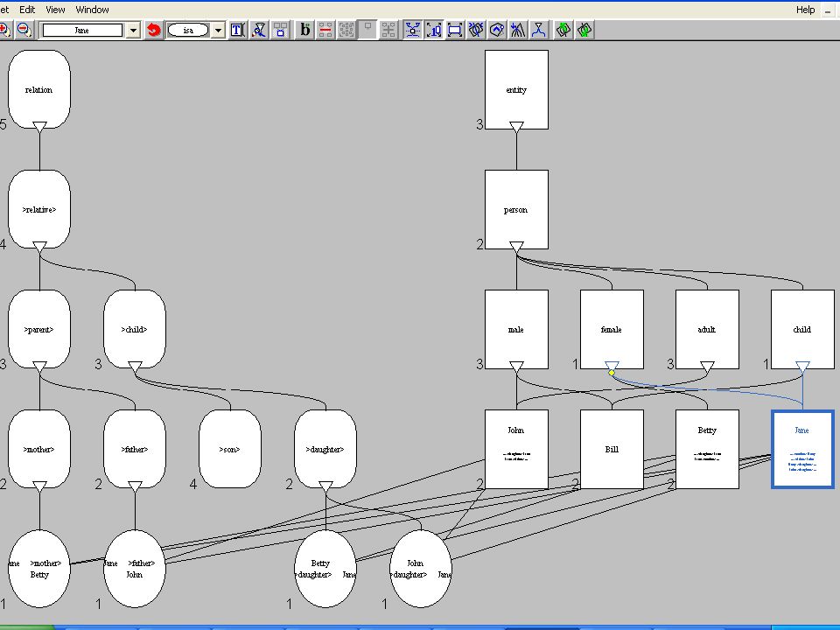Click the Jane name field in toolbar
This screenshot has height=630, width=840.
(82, 31)
